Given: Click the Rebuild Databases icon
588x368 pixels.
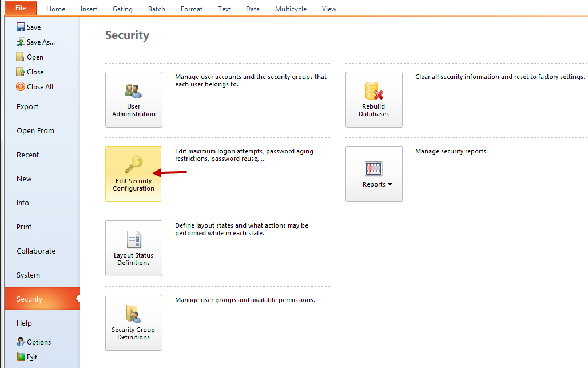Looking at the screenshot, I should pyautogui.click(x=374, y=91).
